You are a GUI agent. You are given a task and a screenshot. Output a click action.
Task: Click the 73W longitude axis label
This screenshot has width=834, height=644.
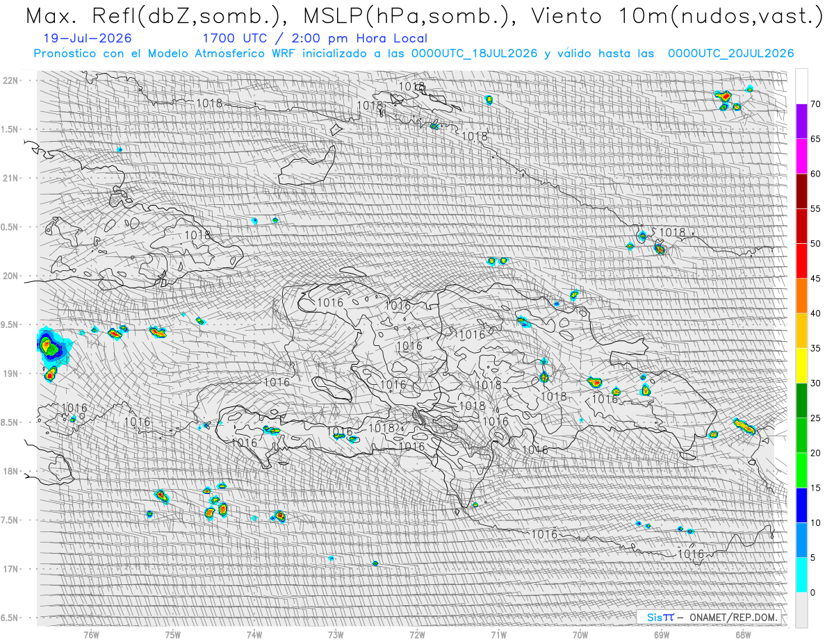[x=336, y=636]
